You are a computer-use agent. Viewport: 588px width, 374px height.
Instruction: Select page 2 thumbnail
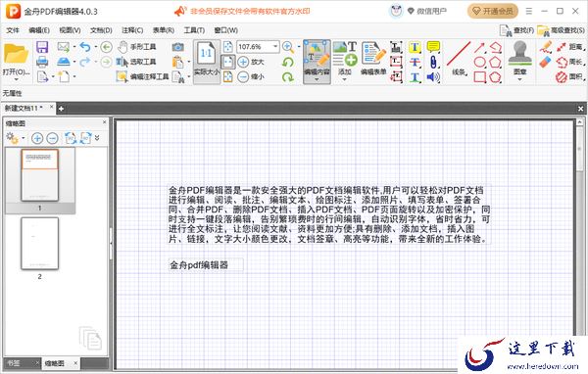click(40, 243)
